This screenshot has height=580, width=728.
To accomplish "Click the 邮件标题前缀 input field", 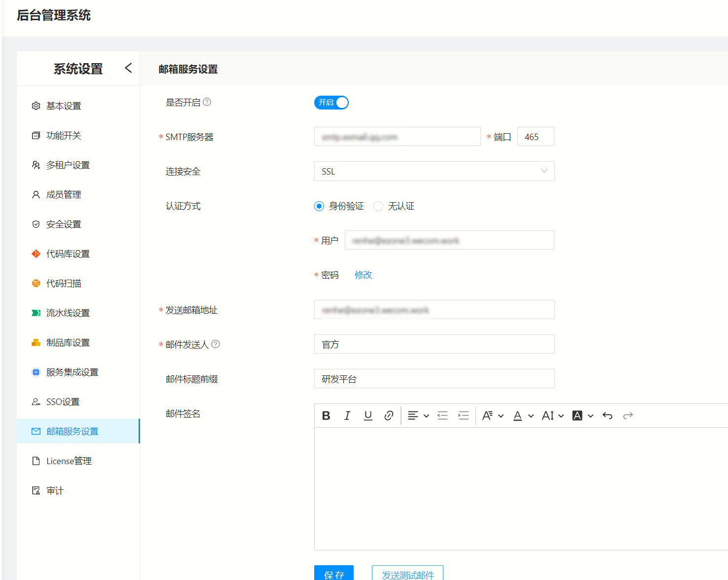I will (434, 378).
